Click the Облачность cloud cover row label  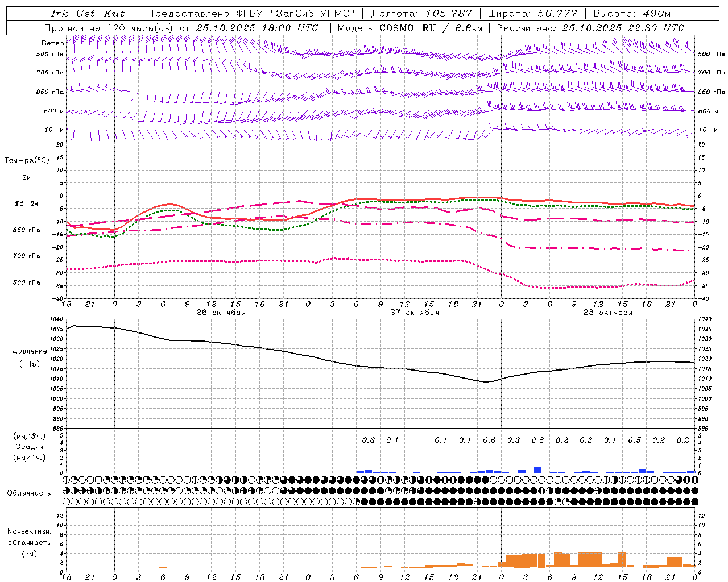[29, 493]
